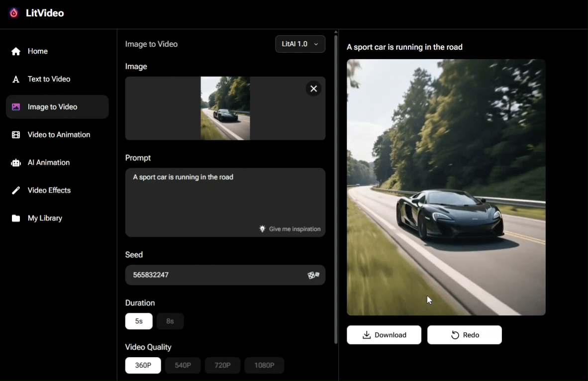
Task: Select 8s duration option
Action: pos(170,321)
